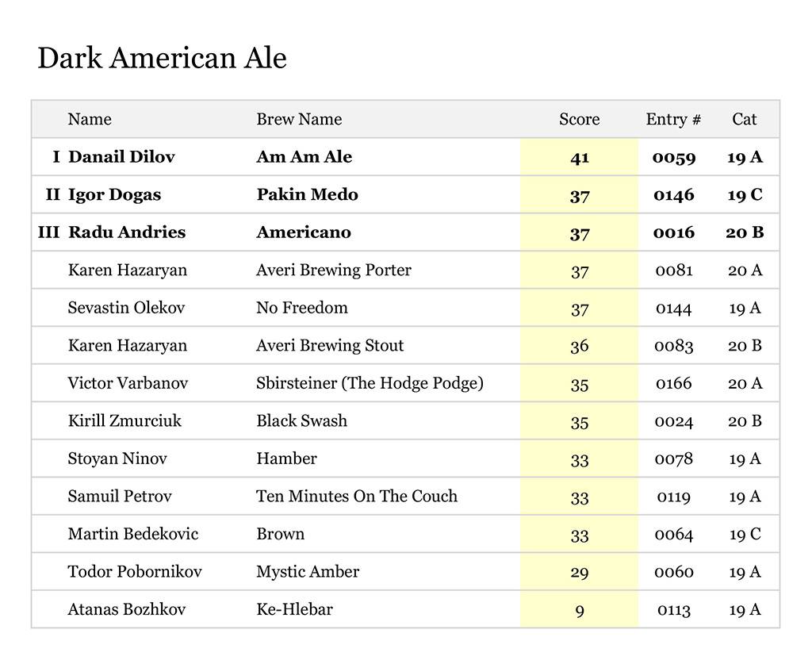Click the score 41 cell
Viewport: 812px width, 660px height.
580,157
